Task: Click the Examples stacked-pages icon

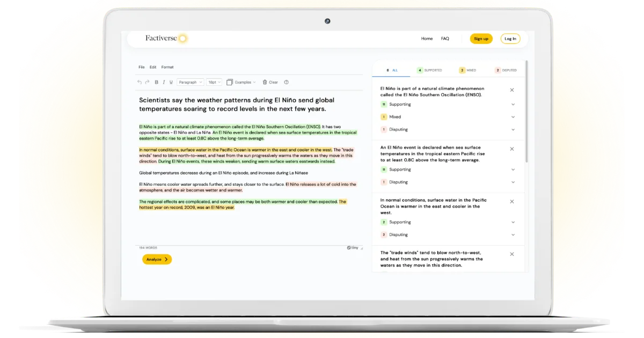Action: point(230,82)
